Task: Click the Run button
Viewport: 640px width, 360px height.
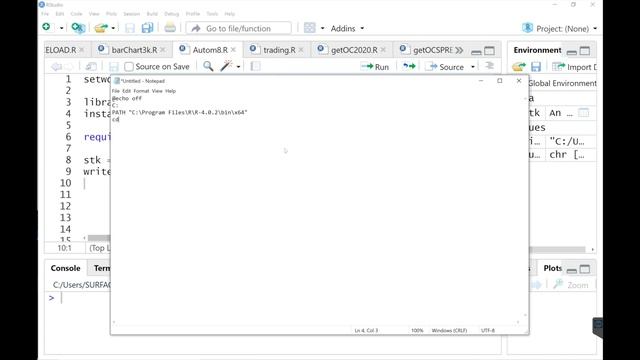Action: (x=375, y=67)
